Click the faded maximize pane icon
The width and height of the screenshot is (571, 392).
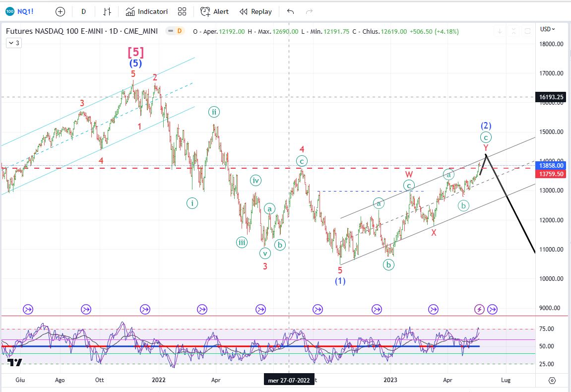(527, 31)
